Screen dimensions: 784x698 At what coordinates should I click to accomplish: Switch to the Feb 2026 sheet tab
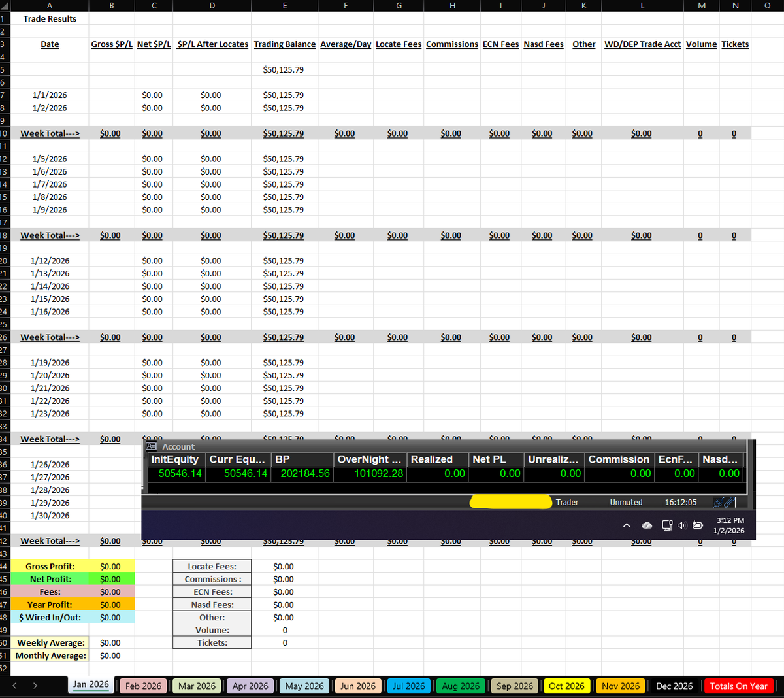coord(143,686)
